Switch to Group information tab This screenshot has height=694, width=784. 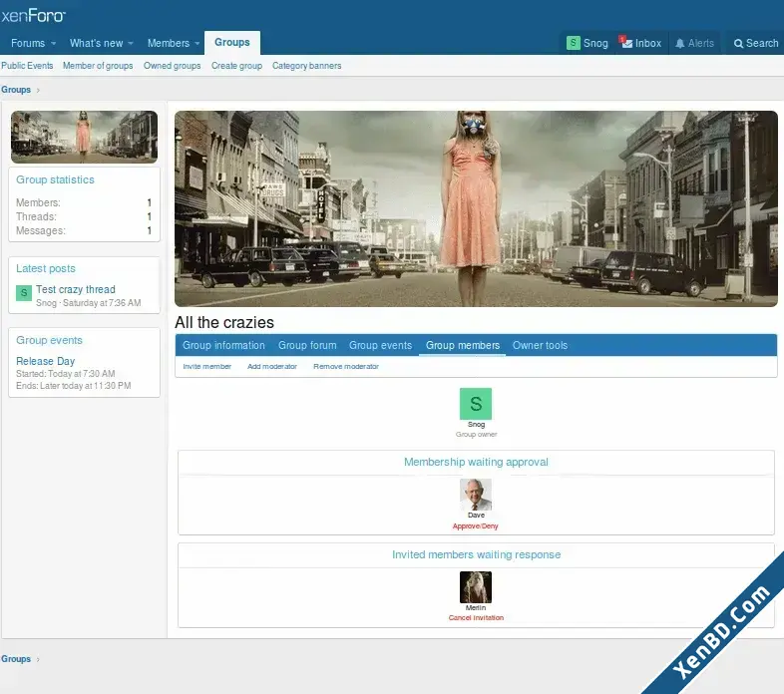223,345
